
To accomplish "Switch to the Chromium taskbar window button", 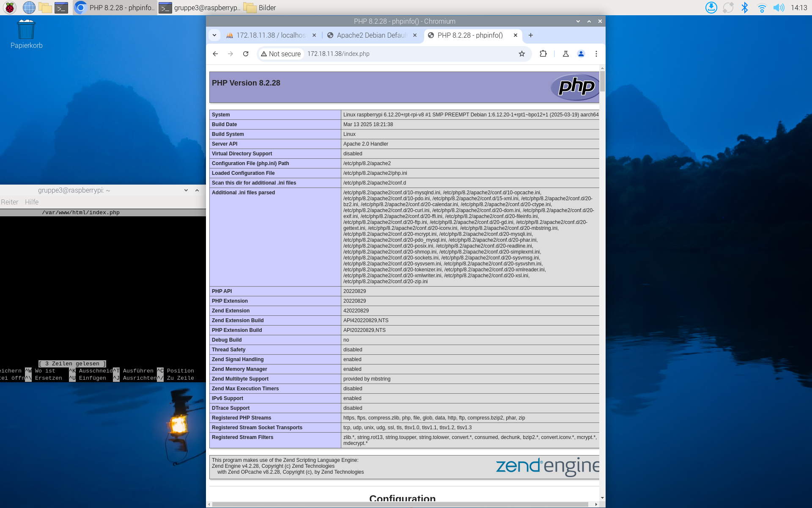I will tap(115, 8).
